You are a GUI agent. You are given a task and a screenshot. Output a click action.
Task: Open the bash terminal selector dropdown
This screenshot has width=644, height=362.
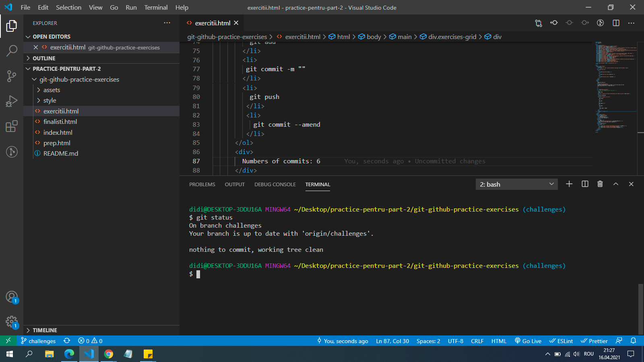coord(516,184)
